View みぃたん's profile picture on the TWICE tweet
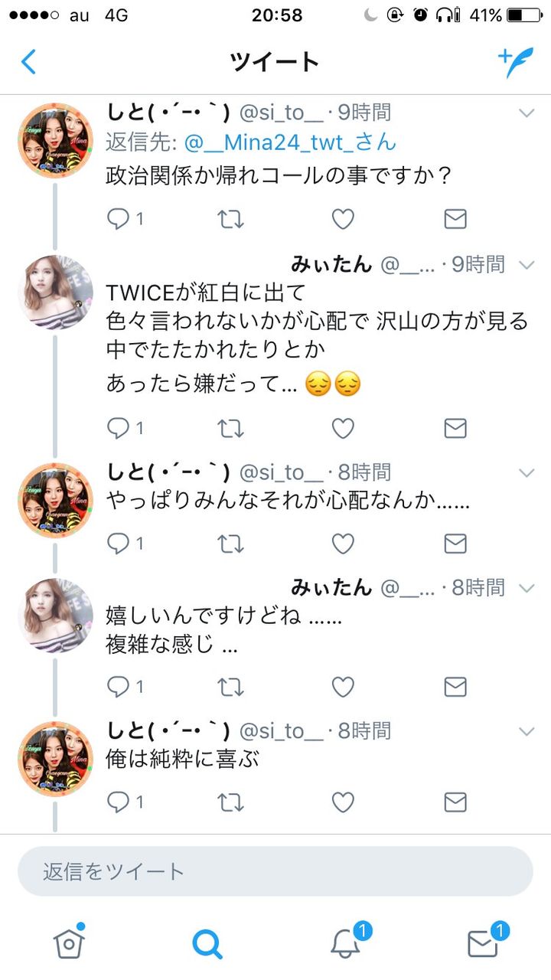The image size is (551, 980). point(55,292)
